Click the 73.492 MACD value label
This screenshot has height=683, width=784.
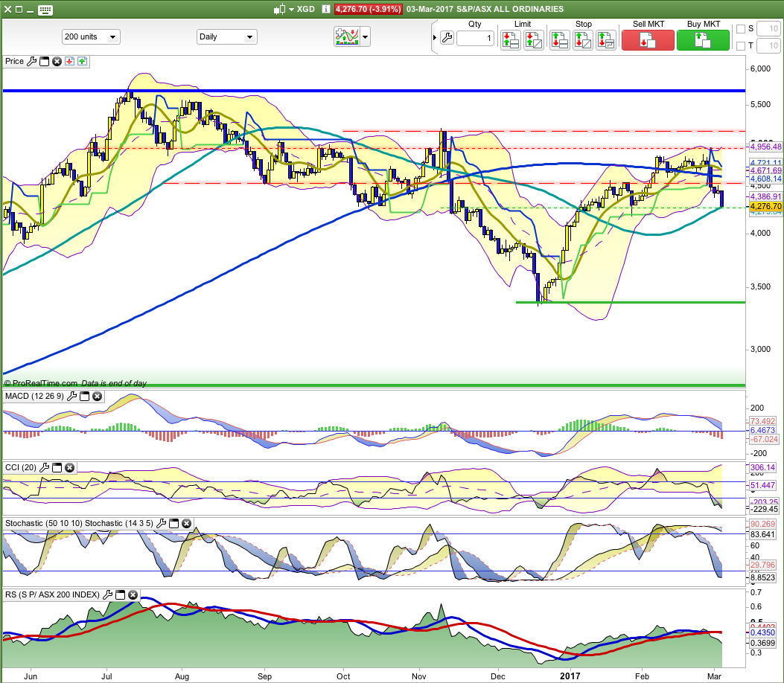[x=762, y=421]
